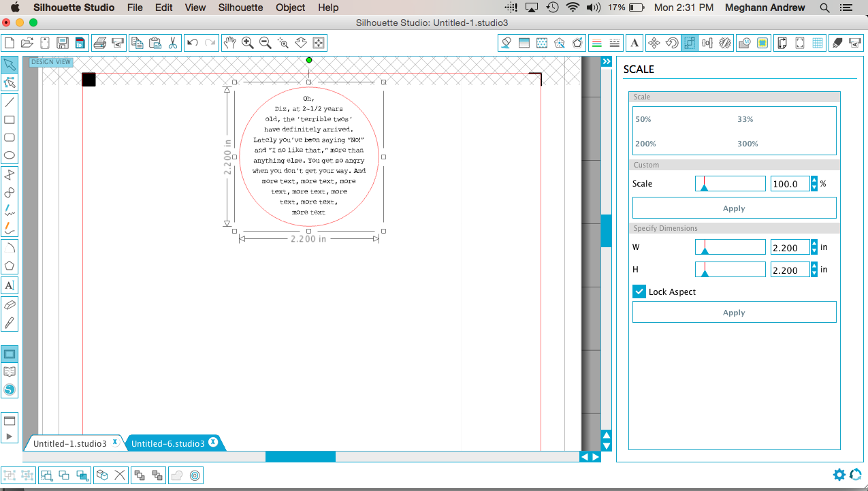Viewport: 868px width, 491px height.
Task: Apply the custom scale percentage
Action: coord(734,208)
